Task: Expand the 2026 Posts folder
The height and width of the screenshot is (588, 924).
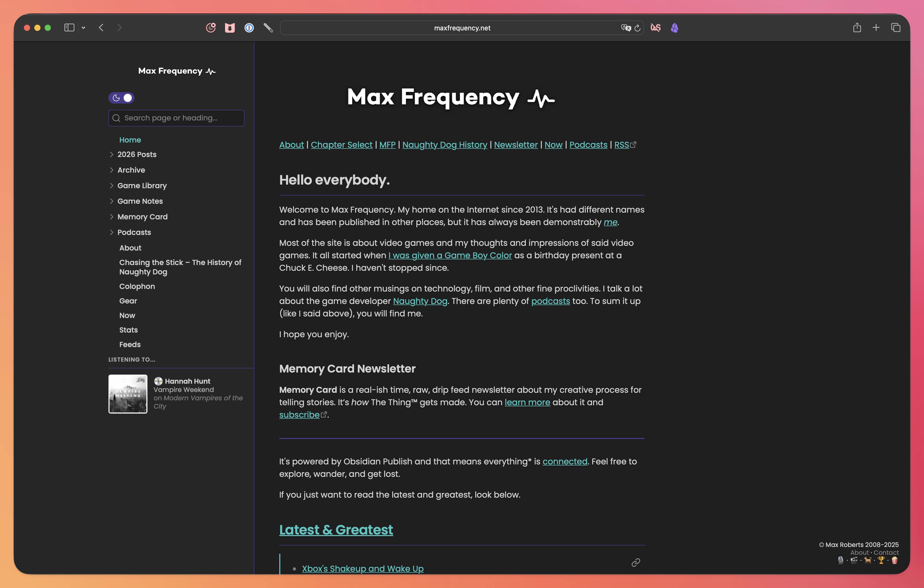Action: [112, 154]
